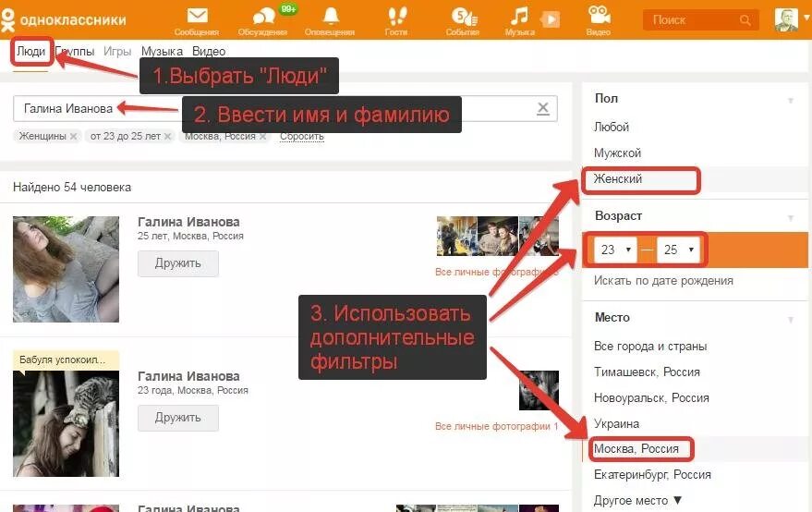
Task: Remove the Женщины filter chip
Action: coord(74,136)
